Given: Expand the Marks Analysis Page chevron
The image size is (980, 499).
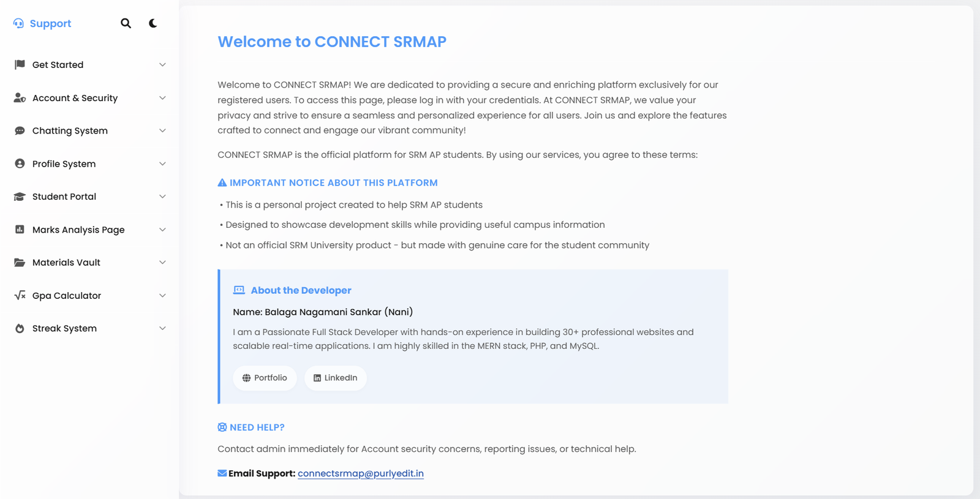Looking at the screenshot, I should (x=162, y=230).
